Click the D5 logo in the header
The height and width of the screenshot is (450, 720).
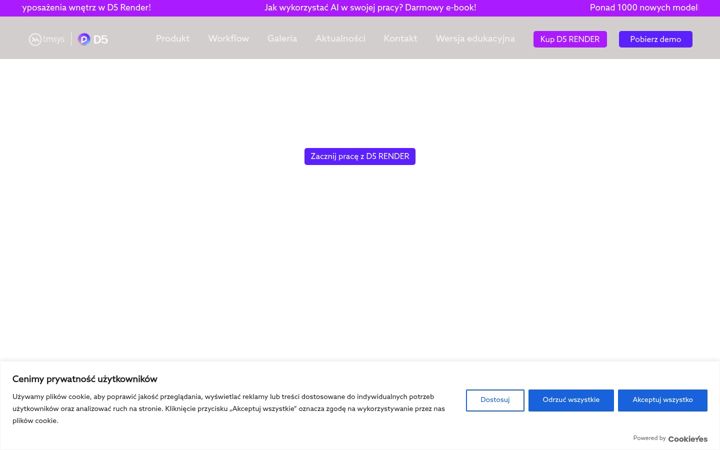click(93, 39)
